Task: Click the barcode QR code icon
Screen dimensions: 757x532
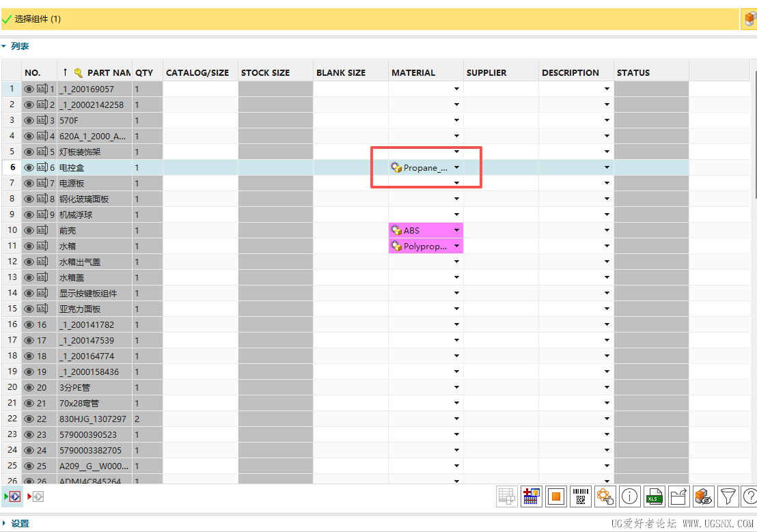Action: 580,496
